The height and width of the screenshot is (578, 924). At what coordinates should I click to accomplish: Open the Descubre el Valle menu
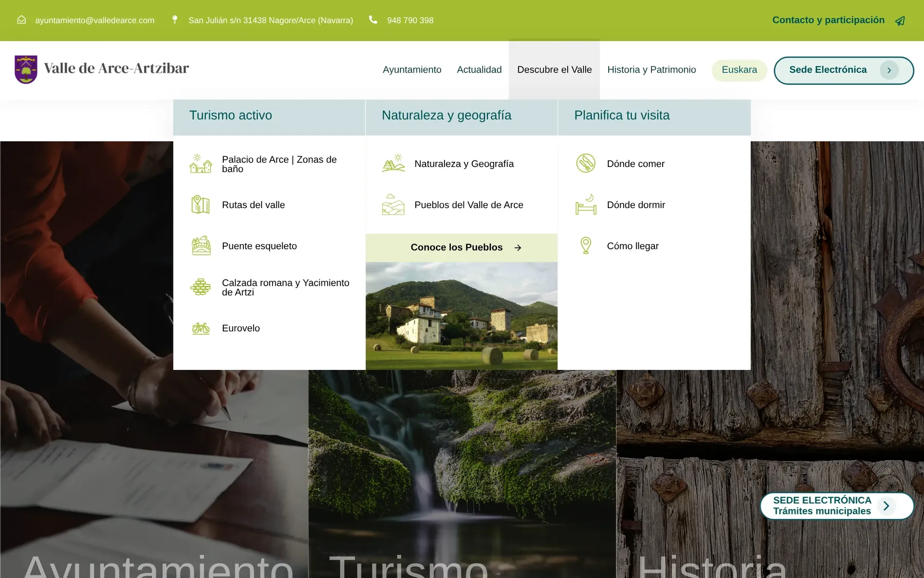pyautogui.click(x=554, y=69)
